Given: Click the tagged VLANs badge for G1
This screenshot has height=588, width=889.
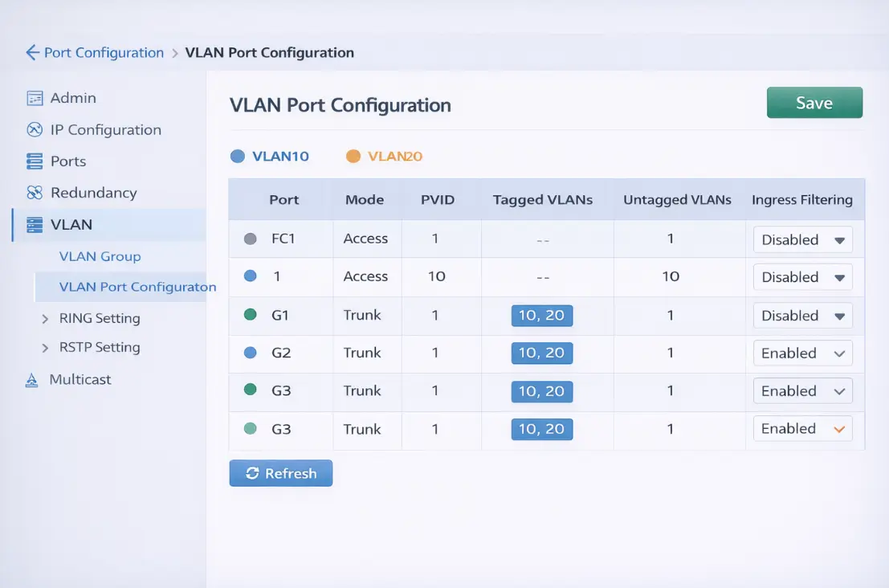Looking at the screenshot, I should [542, 316].
